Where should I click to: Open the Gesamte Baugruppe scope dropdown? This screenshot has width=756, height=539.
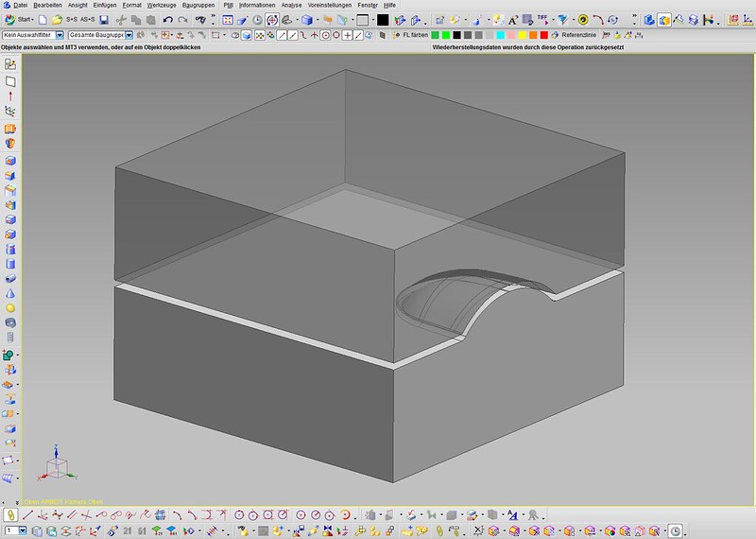(x=129, y=35)
